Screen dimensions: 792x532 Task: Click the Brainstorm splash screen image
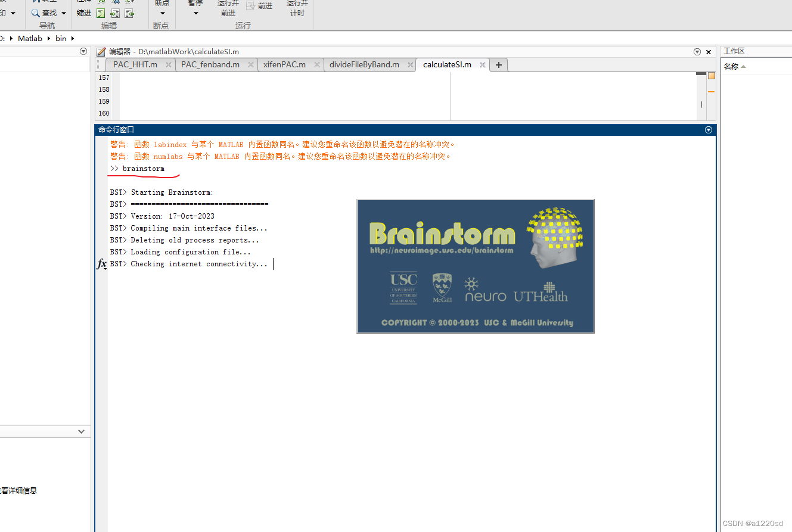(x=476, y=266)
